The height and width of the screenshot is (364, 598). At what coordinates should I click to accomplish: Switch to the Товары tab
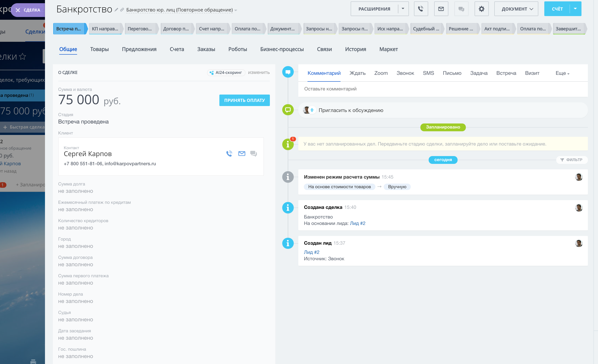99,49
